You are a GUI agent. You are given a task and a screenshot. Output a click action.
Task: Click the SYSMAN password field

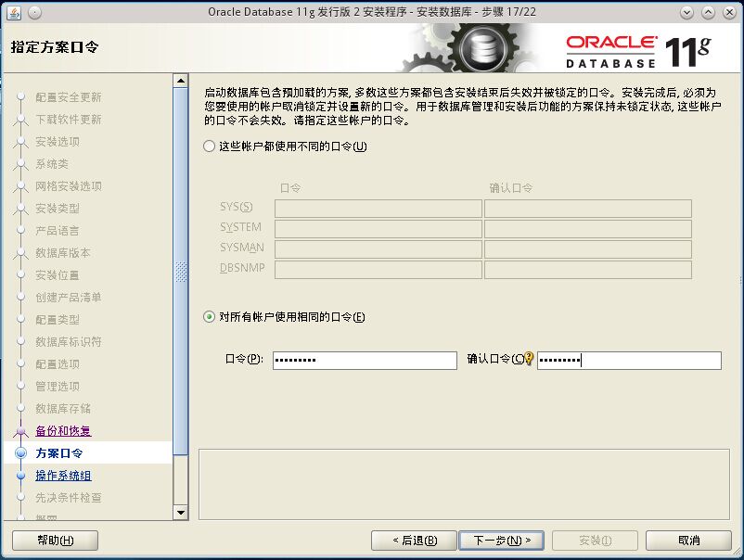(x=378, y=249)
